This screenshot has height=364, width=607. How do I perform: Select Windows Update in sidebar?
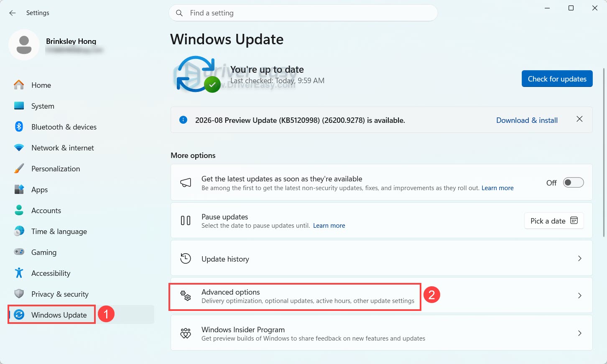pyautogui.click(x=81, y=315)
